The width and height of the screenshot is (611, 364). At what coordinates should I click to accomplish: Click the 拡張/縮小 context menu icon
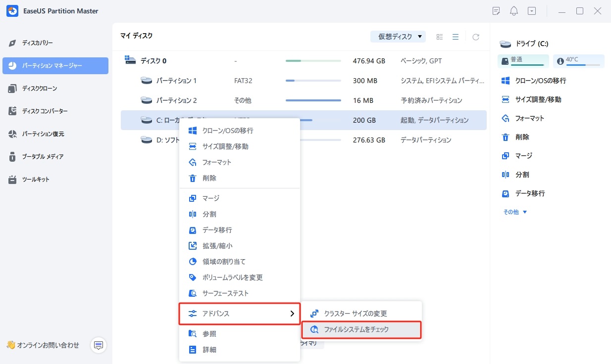tap(193, 246)
